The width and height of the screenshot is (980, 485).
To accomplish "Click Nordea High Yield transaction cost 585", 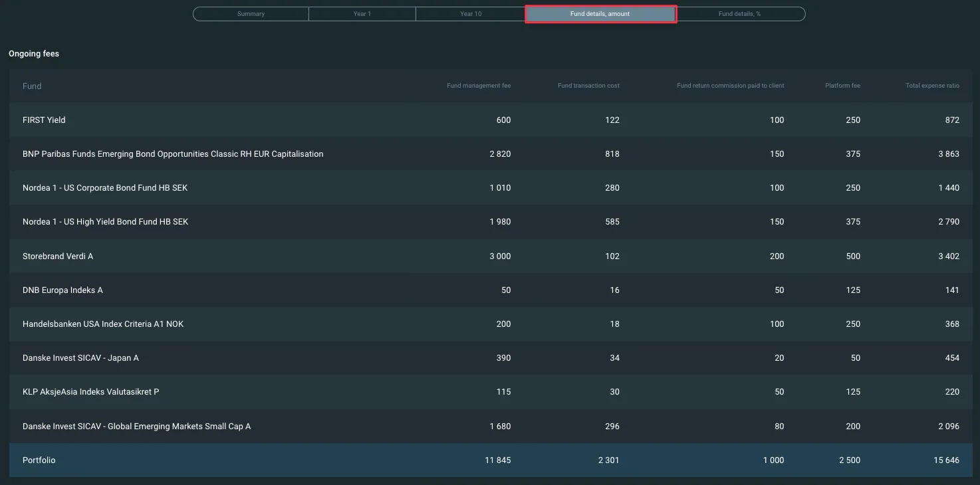I will pyautogui.click(x=612, y=222).
